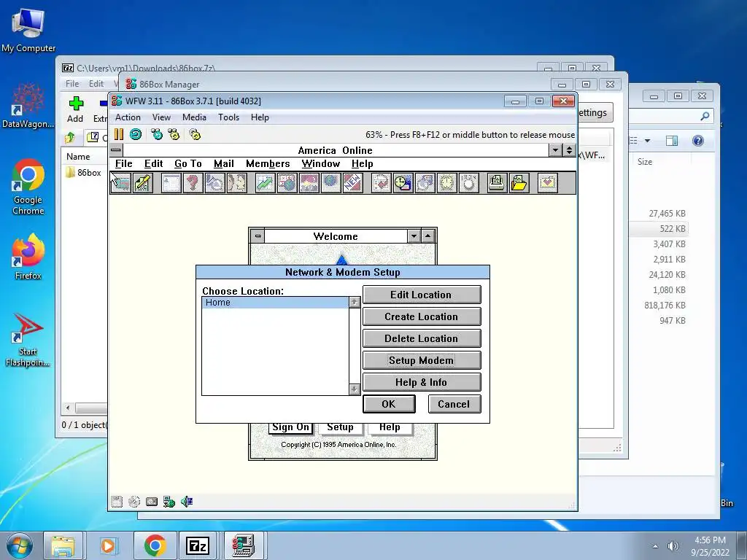Open the AOL Mail menu
747x560 pixels.
pos(224,164)
